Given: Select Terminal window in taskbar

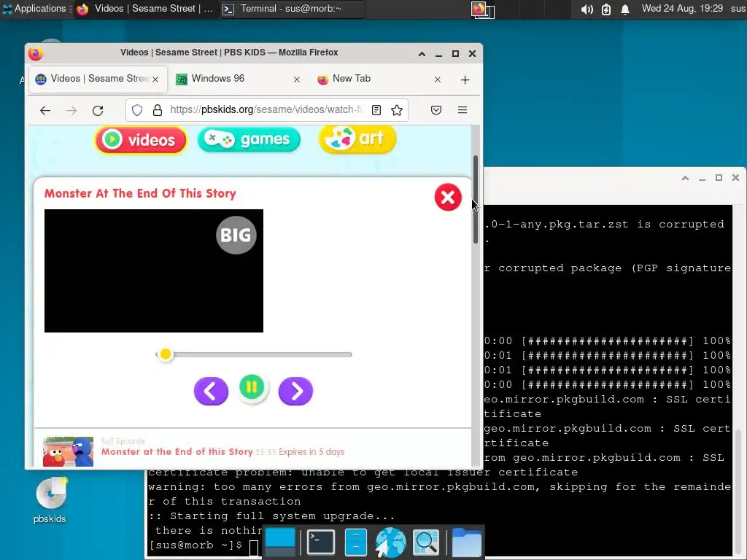Looking at the screenshot, I should tap(292, 9).
